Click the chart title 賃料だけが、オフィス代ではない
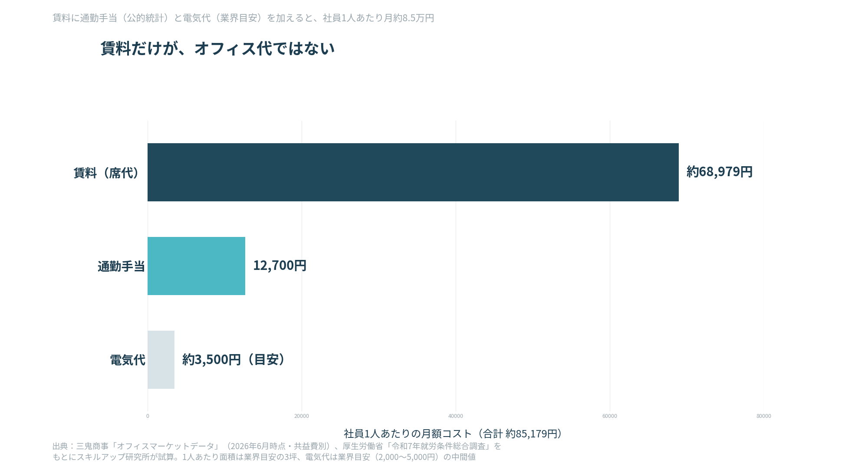 (x=217, y=48)
